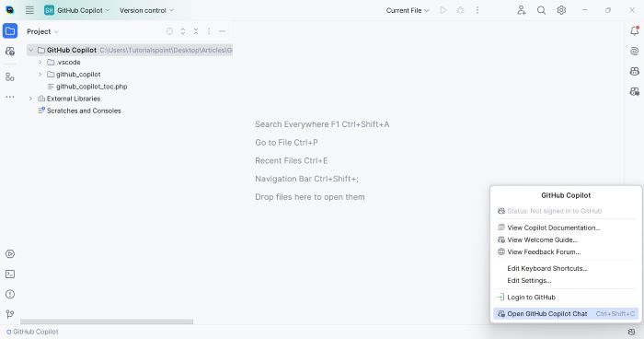This screenshot has width=644, height=339.
Task: Open Current File run configuration dropdown
Action: (x=408, y=10)
